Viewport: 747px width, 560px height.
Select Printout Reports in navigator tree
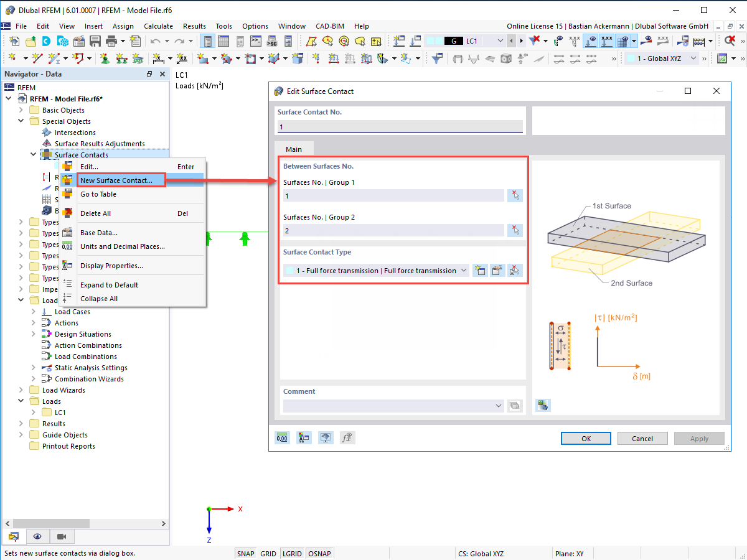pyautogui.click(x=68, y=446)
